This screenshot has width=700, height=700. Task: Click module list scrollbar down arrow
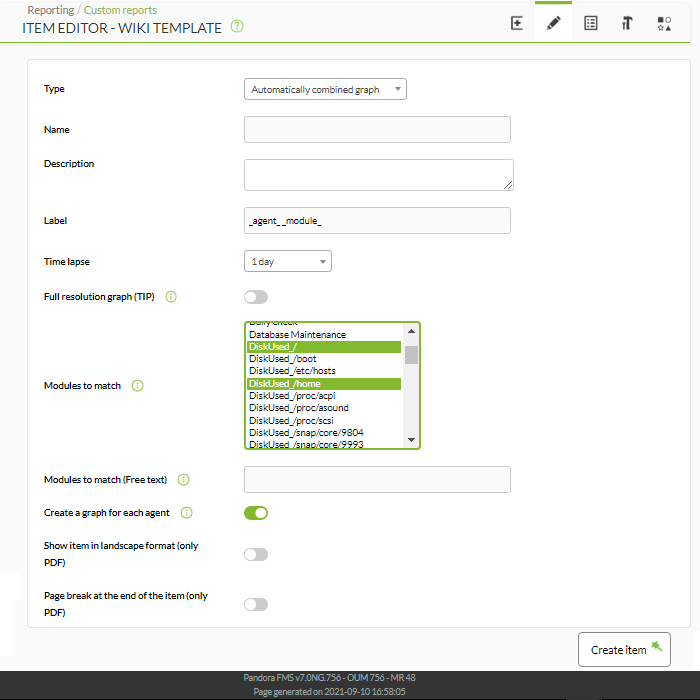[x=411, y=440]
